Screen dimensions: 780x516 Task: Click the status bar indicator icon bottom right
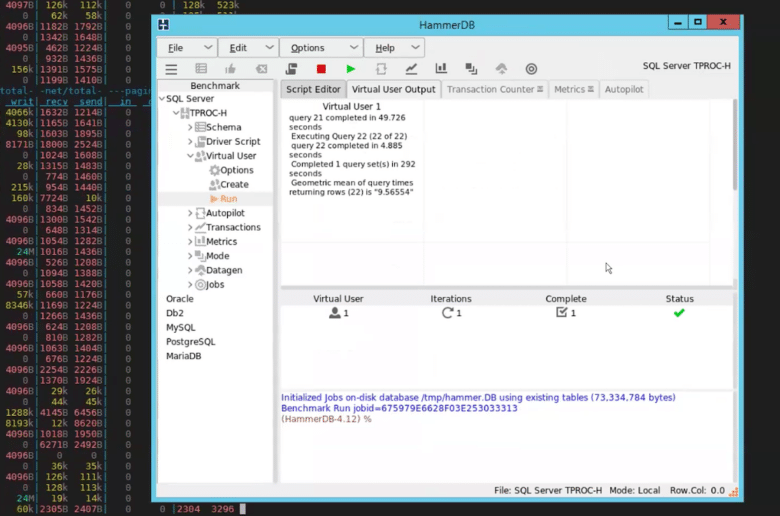click(x=733, y=492)
